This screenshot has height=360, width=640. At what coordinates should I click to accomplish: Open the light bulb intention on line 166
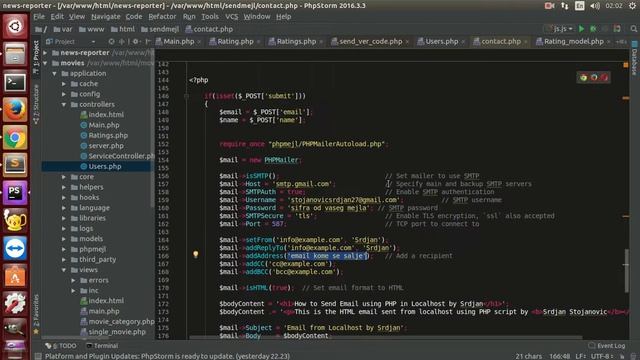point(196,254)
